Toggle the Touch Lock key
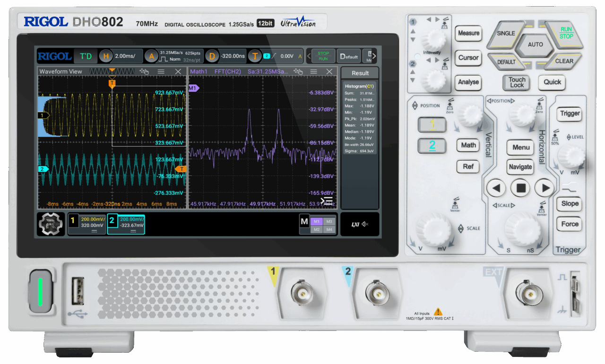The height and width of the screenshot is (364, 605). pyautogui.click(x=517, y=82)
